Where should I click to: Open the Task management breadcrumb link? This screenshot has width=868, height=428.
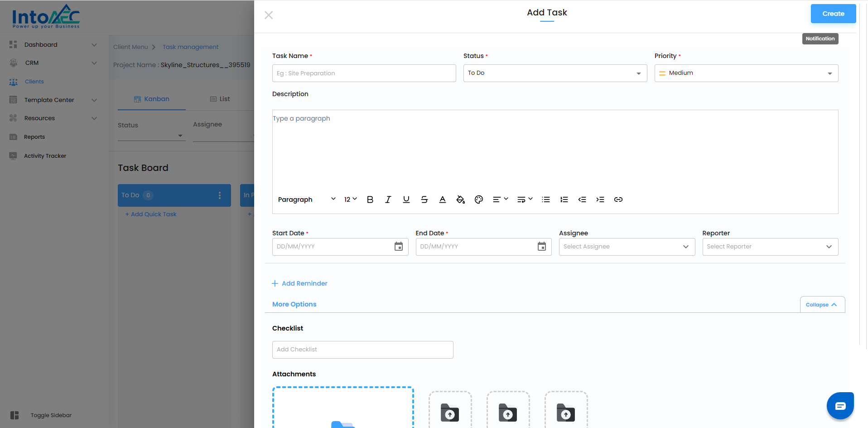(190, 47)
